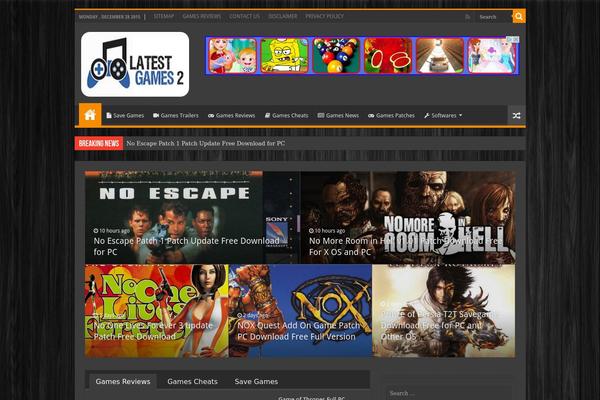The width and height of the screenshot is (600, 400).
Task: Open the Sitemap link
Action: (x=164, y=16)
